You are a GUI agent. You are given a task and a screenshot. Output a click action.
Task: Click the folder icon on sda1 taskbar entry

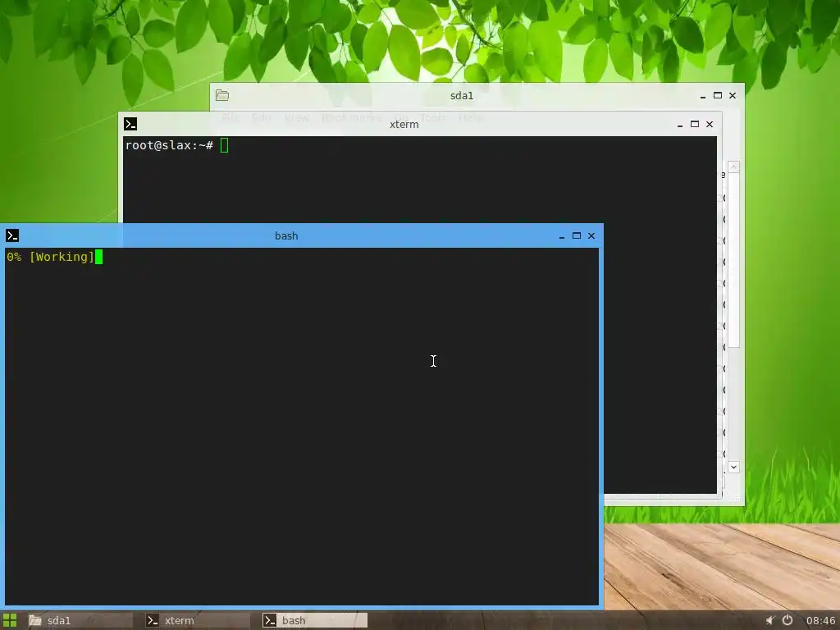(35, 620)
